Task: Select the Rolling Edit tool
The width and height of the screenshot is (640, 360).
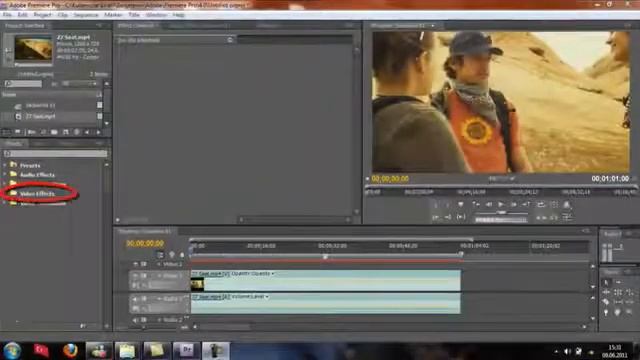Action: click(618, 292)
